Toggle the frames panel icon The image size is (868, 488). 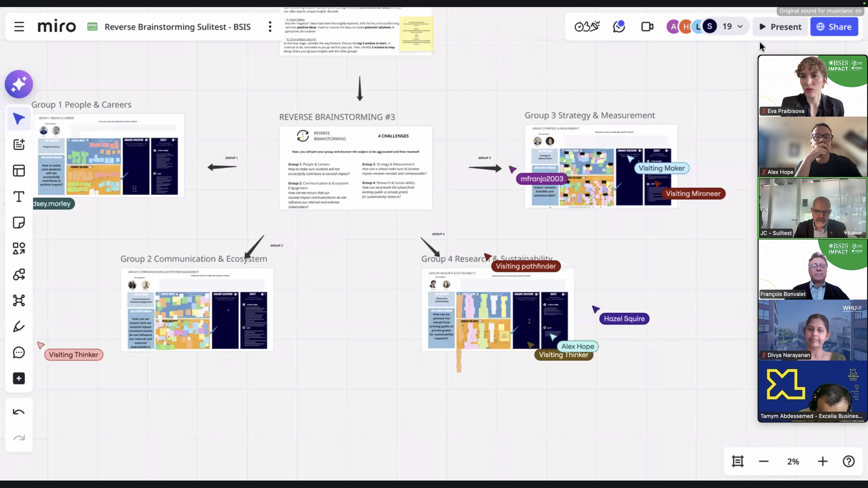[x=738, y=461]
